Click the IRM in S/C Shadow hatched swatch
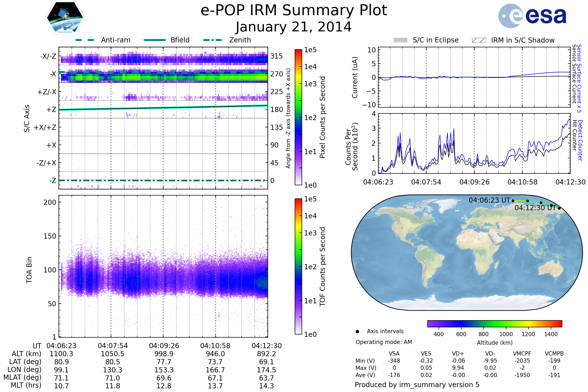Screen dimensions: 588x392 (x=479, y=40)
